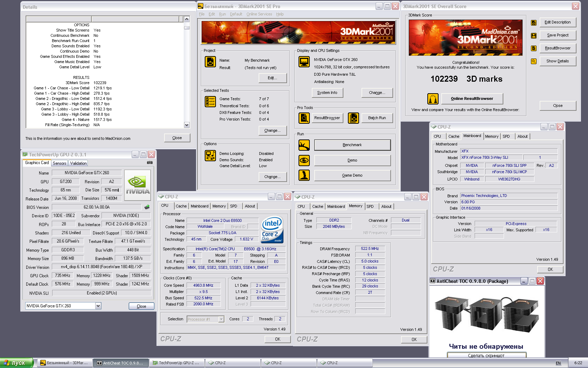Screen dimensions: 588x368
Task: Switch to the Validation tab in GPU-Z
Action: pos(78,163)
